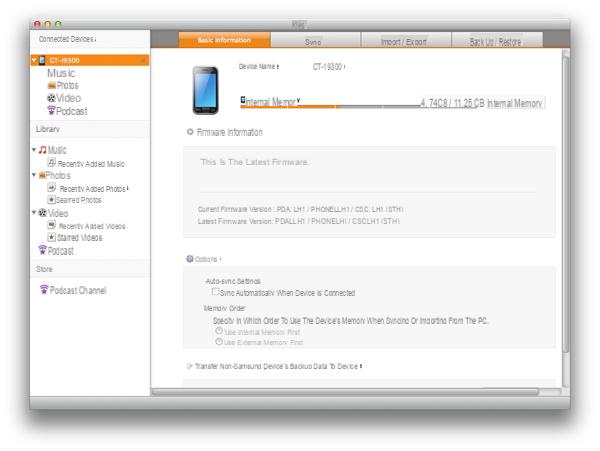Click the Library Video reel icon

pos(42,213)
